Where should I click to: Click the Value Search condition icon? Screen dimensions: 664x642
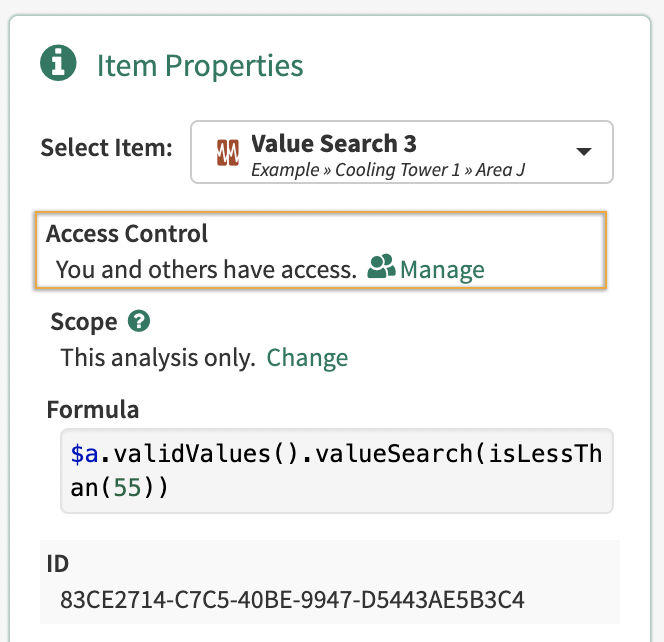coord(227,153)
